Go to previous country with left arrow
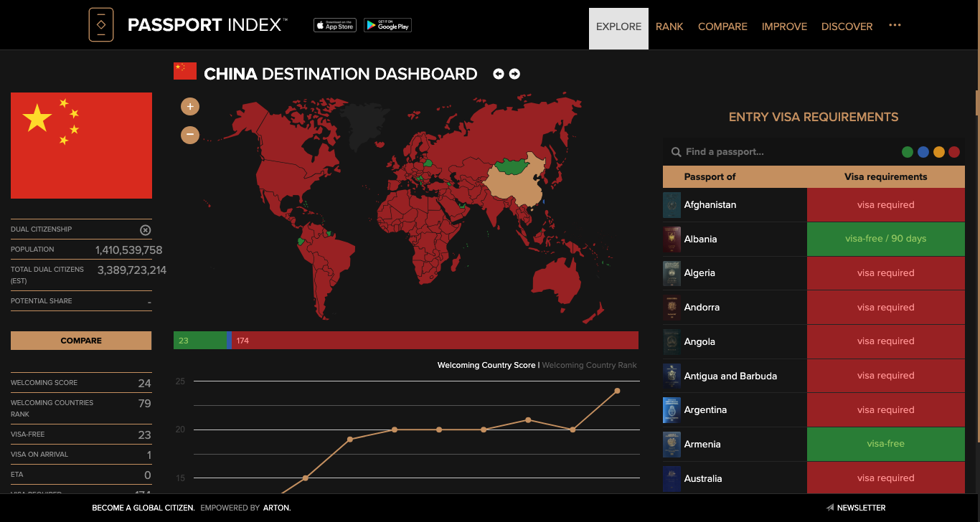The width and height of the screenshot is (980, 522). [499, 74]
